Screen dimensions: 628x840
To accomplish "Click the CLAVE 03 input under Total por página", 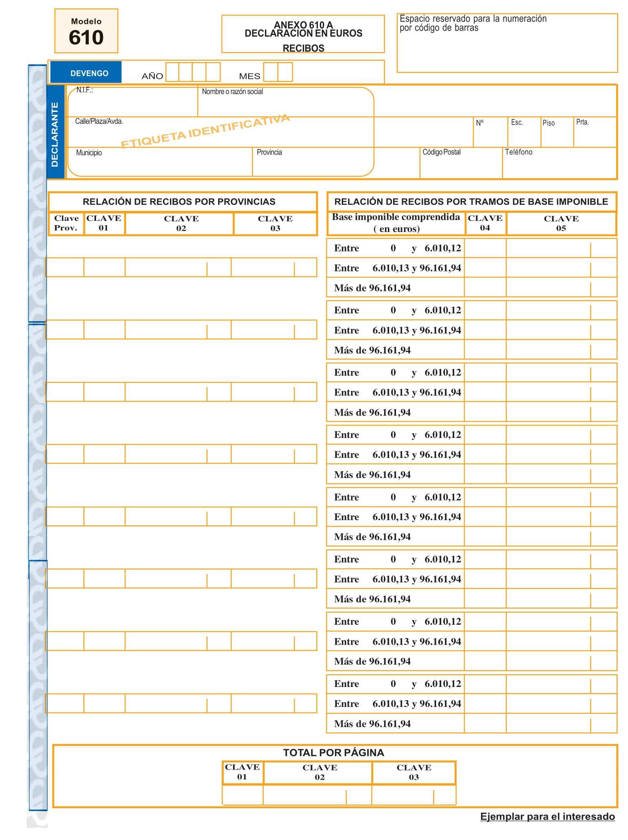I will [x=414, y=795].
